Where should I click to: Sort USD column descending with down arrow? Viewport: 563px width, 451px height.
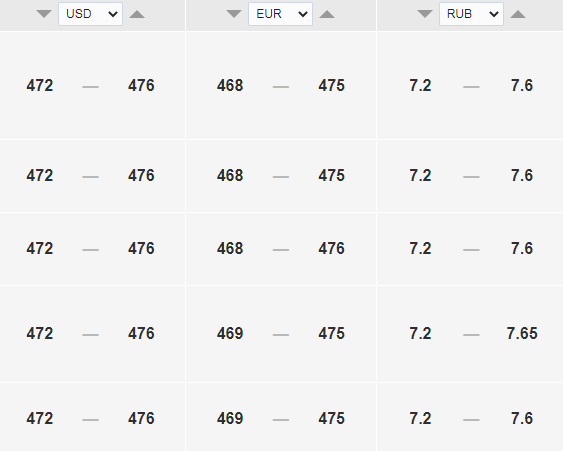click(44, 14)
